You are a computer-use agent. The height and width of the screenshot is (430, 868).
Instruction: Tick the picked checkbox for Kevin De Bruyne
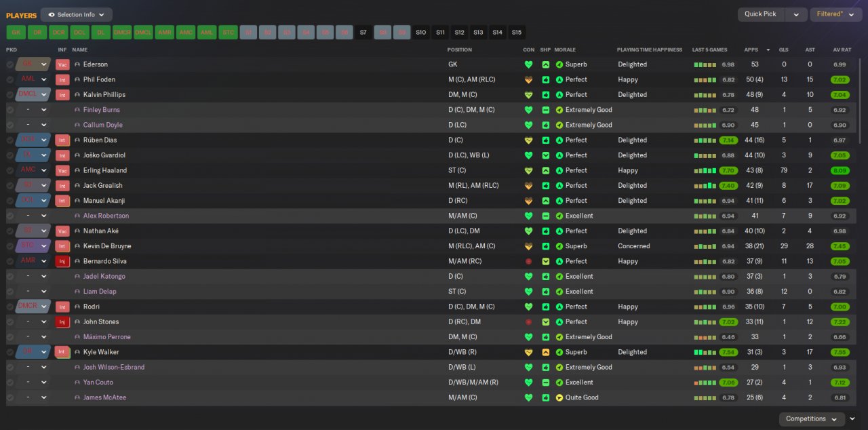pyautogui.click(x=10, y=246)
